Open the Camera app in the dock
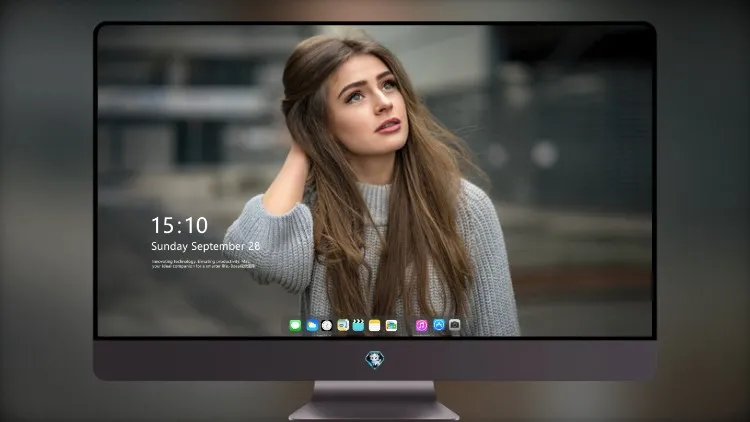Screen dimensions: 750x422 click(x=454, y=325)
